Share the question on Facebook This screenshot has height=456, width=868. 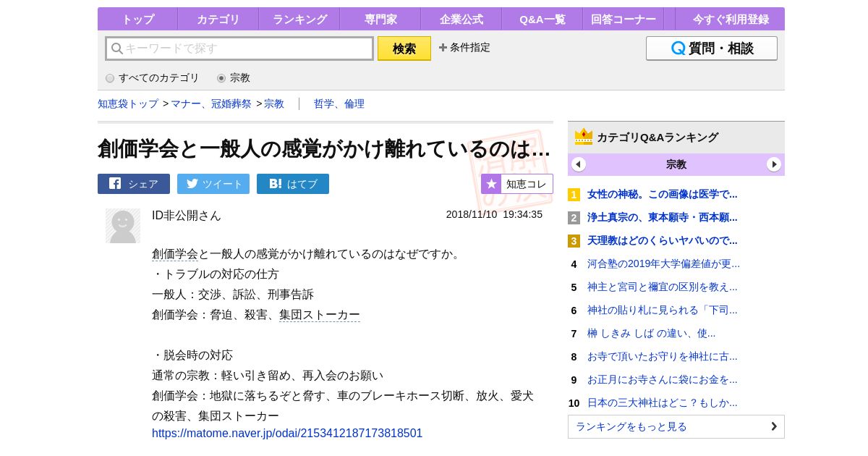click(134, 184)
